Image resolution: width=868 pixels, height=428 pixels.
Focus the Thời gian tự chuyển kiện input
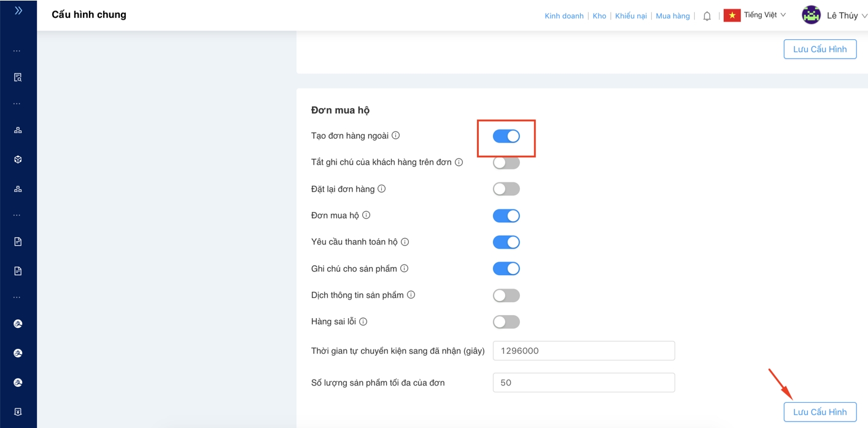pyautogui.click(x=583, y=351)
